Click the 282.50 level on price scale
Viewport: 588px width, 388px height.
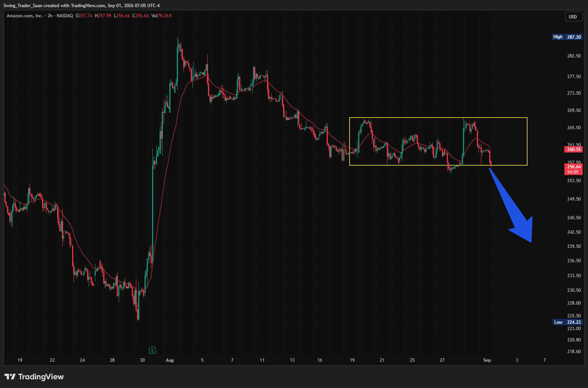574,56
